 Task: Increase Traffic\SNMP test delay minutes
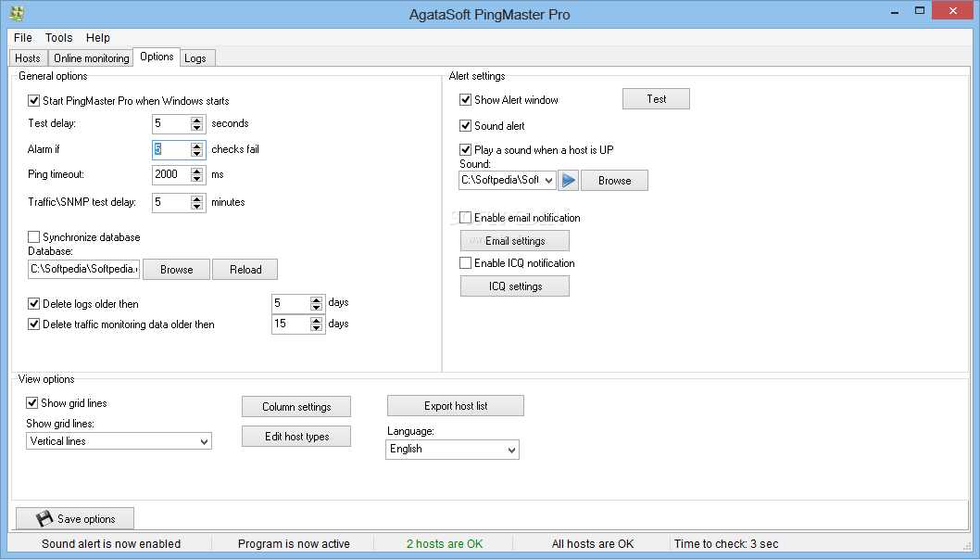[x=197, y=198]
